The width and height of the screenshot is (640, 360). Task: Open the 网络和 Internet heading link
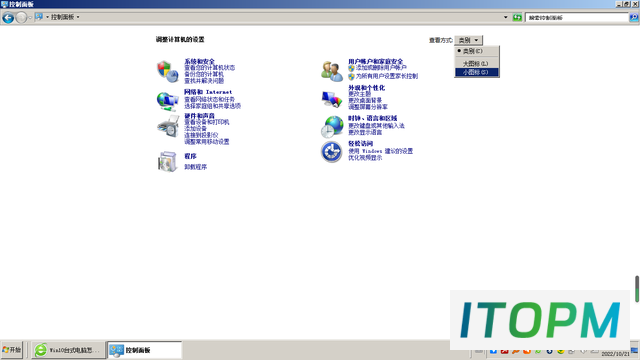pyautogui.click(x=208, y=92)
